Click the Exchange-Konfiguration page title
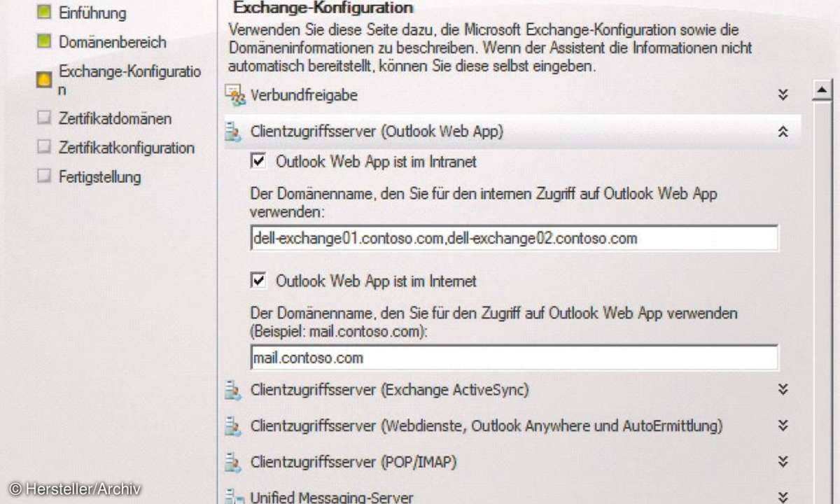The width and height of the screenshot is (840, 504). click(323, 8)
